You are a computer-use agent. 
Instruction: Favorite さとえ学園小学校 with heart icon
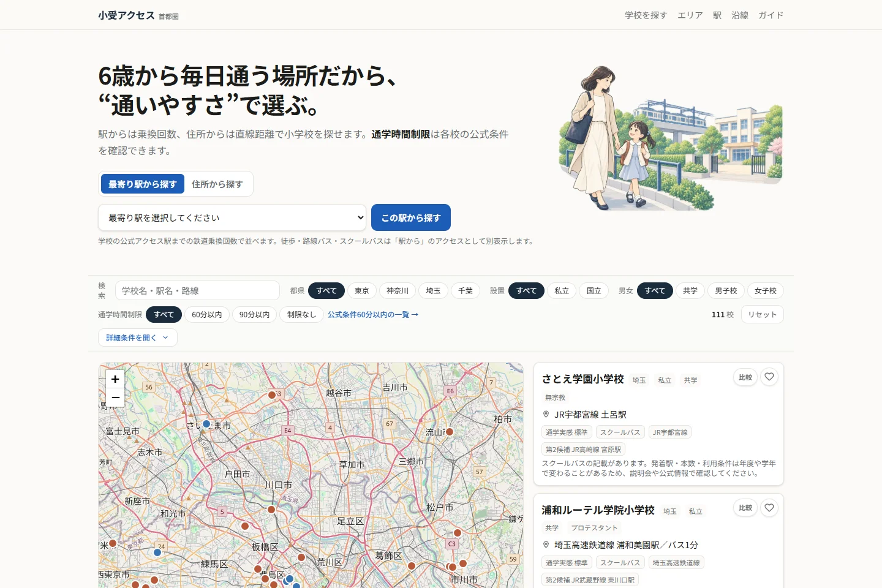[x=769, y=377]
